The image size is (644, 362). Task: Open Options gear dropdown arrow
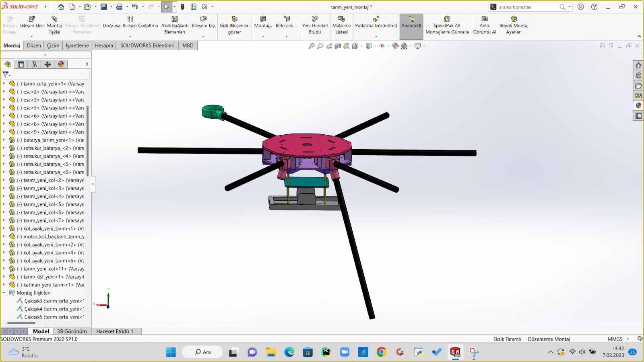pos(213,7)
